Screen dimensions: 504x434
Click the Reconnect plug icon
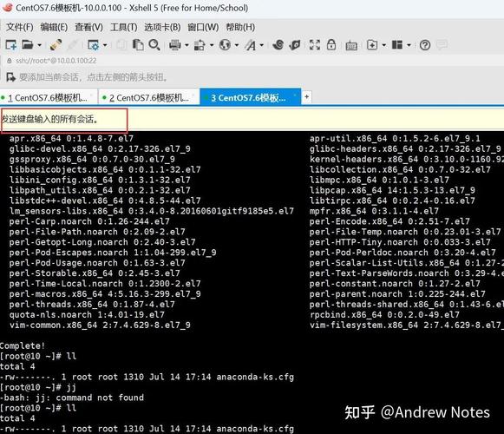pos(56,45)
